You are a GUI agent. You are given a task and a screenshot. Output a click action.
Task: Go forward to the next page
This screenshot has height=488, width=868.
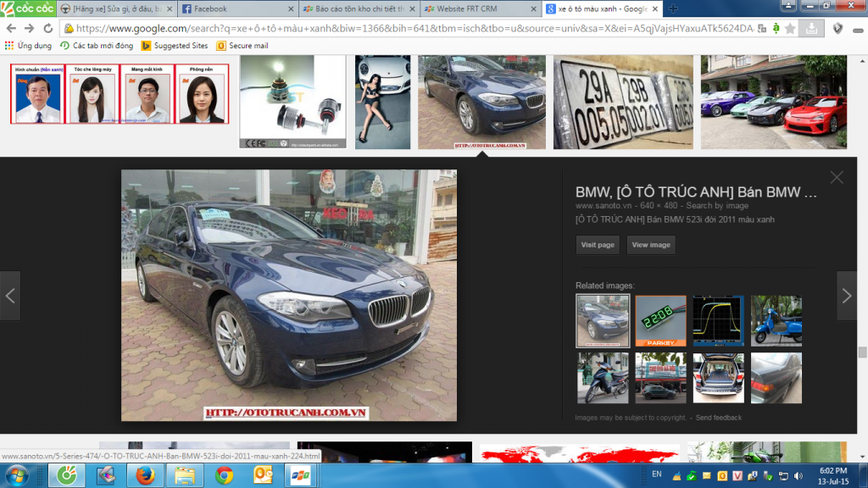click(30, 28)
